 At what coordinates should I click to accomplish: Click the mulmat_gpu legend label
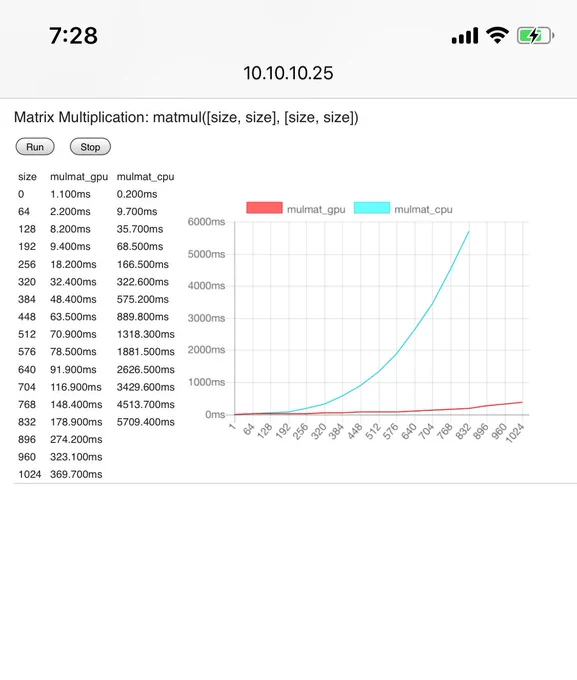pos(316,209)
